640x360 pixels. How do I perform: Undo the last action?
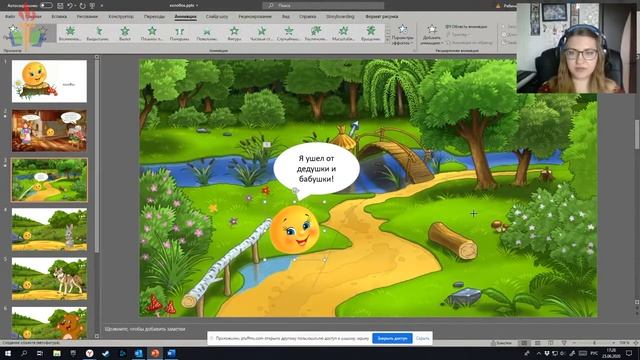click(70, 6)
